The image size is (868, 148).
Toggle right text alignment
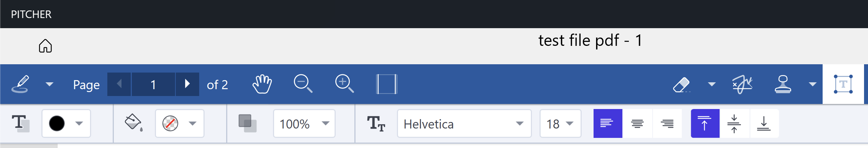667,123
